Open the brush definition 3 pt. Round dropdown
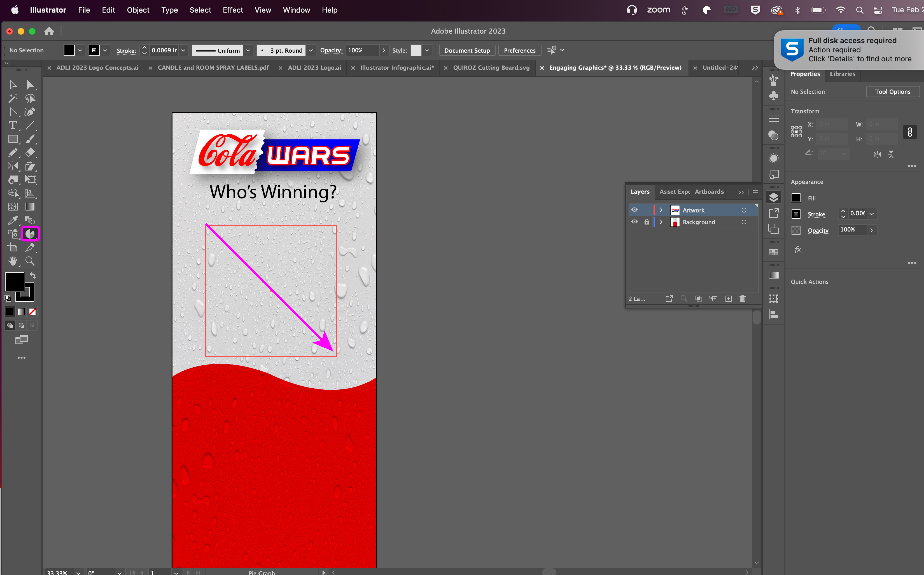This screenshot has width=924, height=575. [311, 50]
